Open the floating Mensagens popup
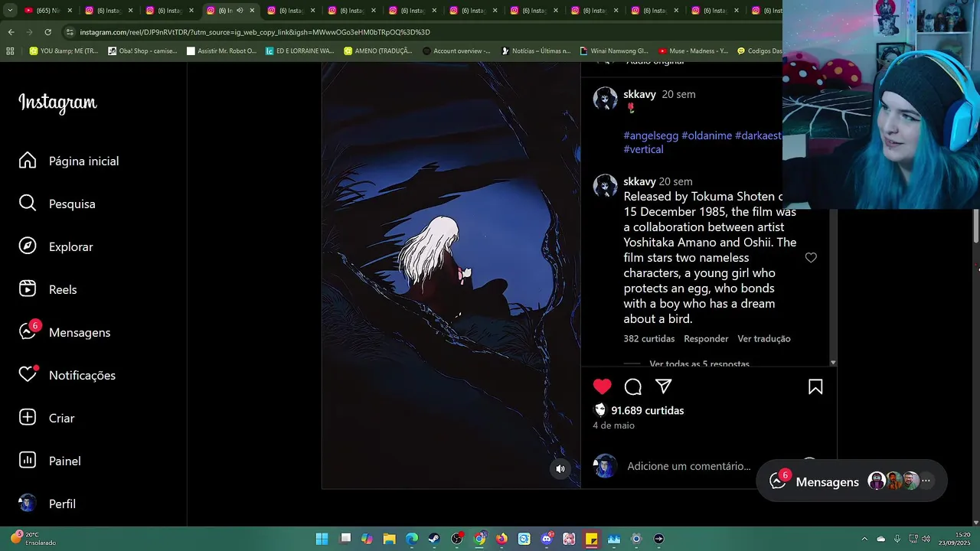The image size is (980, 551). tap(851, 481)
